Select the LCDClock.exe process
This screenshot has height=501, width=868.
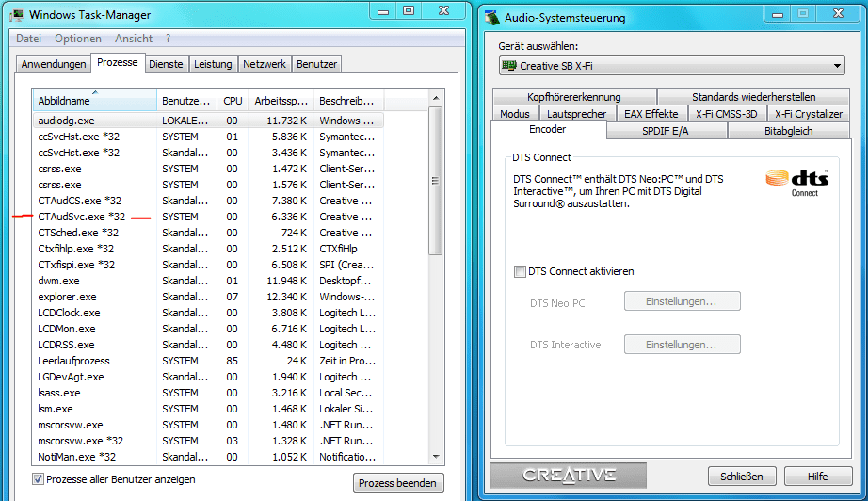point(208,313)
